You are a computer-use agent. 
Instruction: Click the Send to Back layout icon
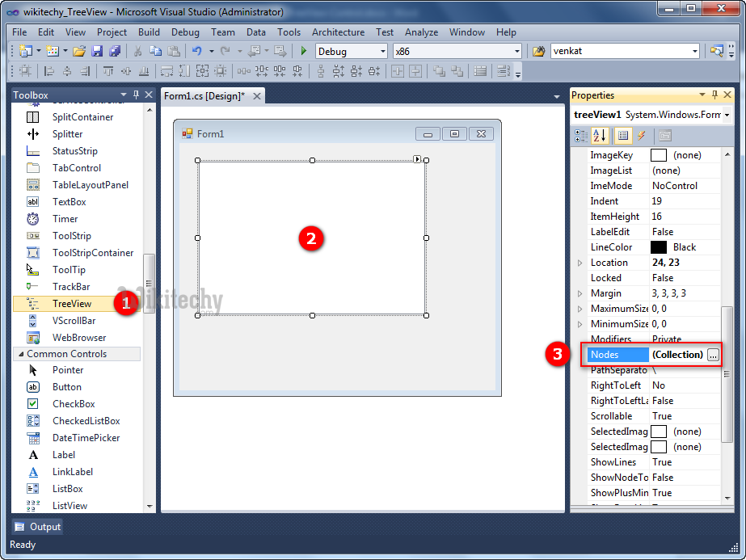(457, 71)
